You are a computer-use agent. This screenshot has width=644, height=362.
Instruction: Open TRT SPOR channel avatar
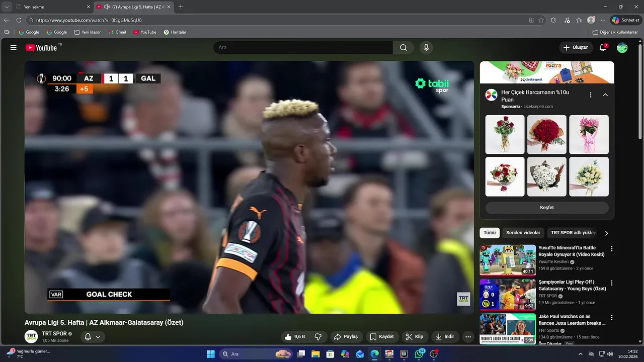click(x=31, y=336)
